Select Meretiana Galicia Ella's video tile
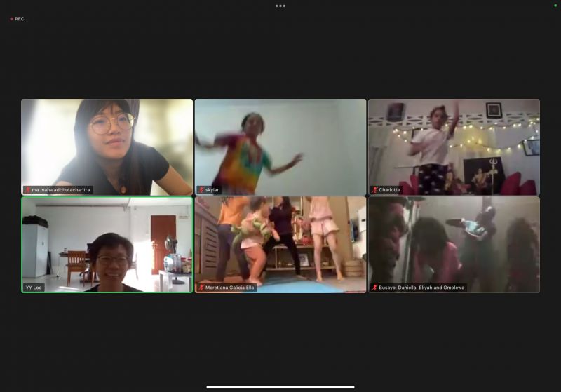This screenshot has height=392, width=561. (280, 245)
